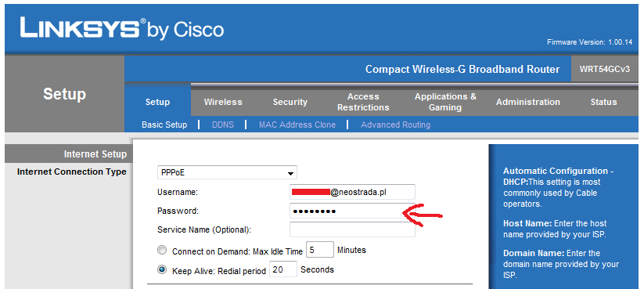Image resolution: width=644 pixels, height=289 pixels.
Task: Select the Connect on Demand radio button
Action: pos(162,251)
